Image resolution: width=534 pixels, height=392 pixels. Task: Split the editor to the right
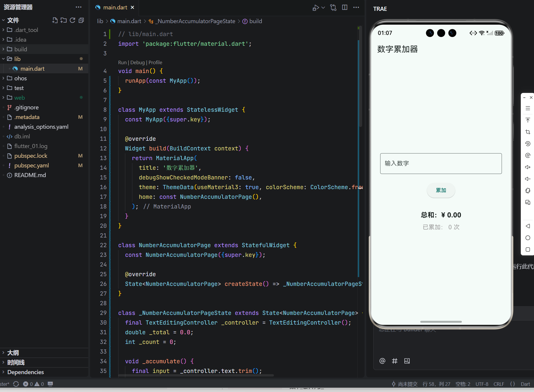[x=345, y=8]
